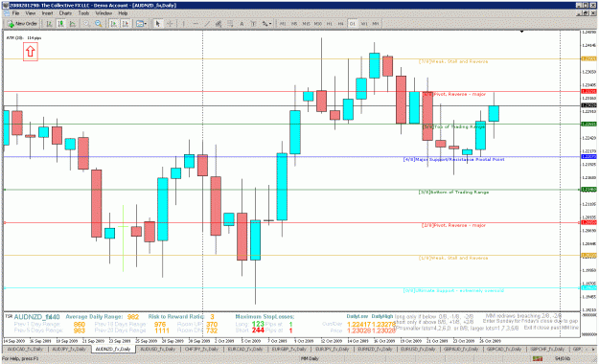The width and height of the screenshot is (599, 364).
Task: Switch to H1 timeframe
Action: [330, 24]
